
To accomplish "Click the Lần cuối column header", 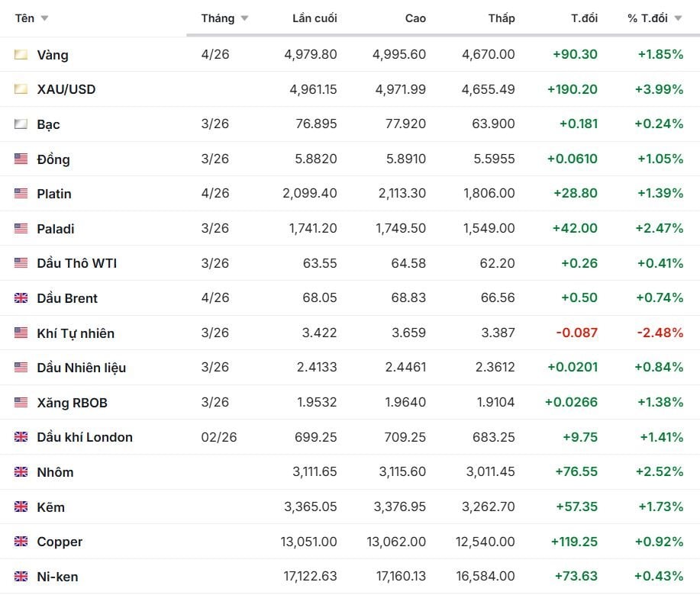I will [x=315, y=18].
